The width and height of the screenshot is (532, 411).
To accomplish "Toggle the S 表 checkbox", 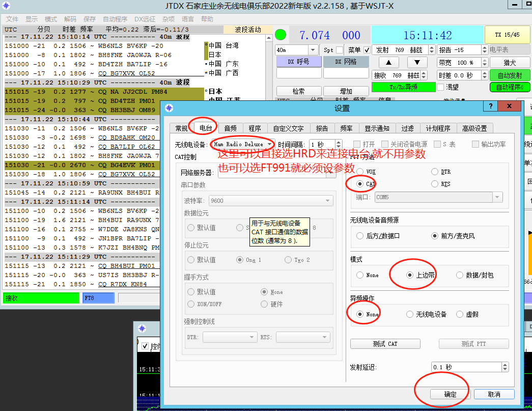I will [437, 144].
